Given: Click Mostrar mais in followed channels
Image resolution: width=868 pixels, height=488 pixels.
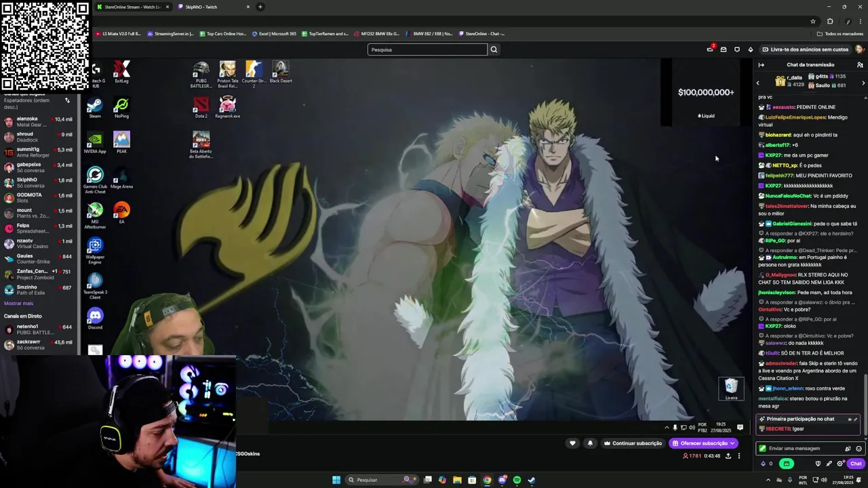Looking at the screenshot, I should [18, 303].
